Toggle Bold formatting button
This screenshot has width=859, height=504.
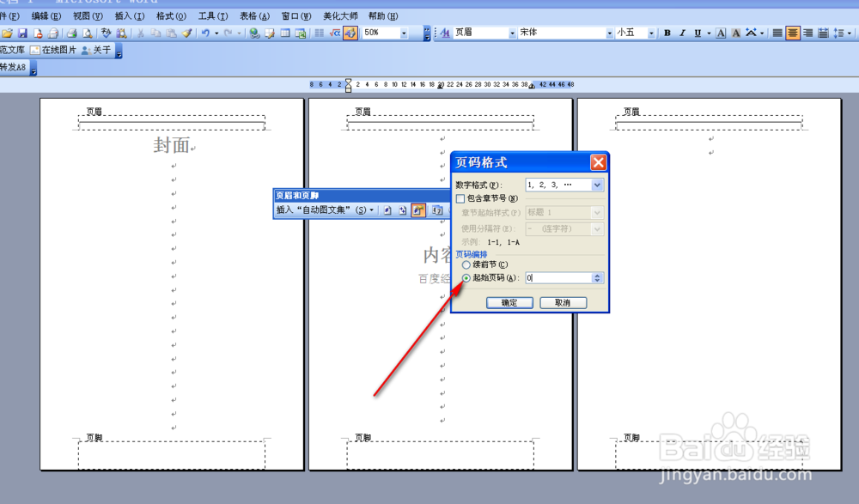pyautogui.click(x=667, y=33)
